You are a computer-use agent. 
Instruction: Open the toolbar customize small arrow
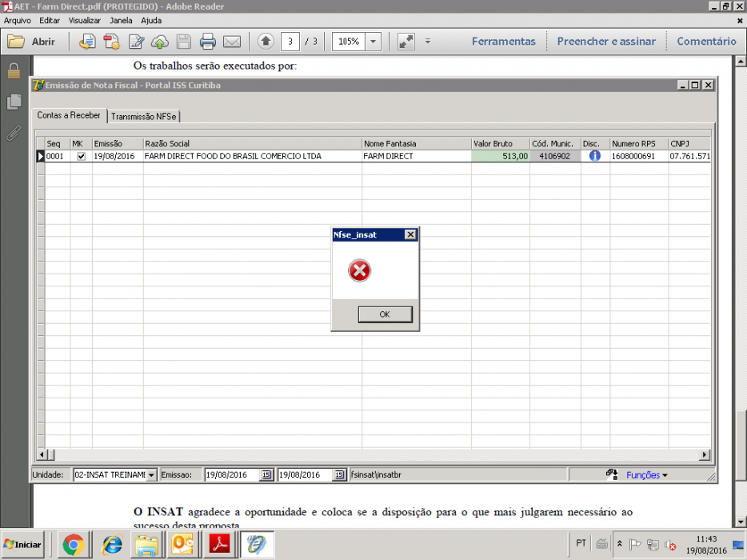[428, 42]
